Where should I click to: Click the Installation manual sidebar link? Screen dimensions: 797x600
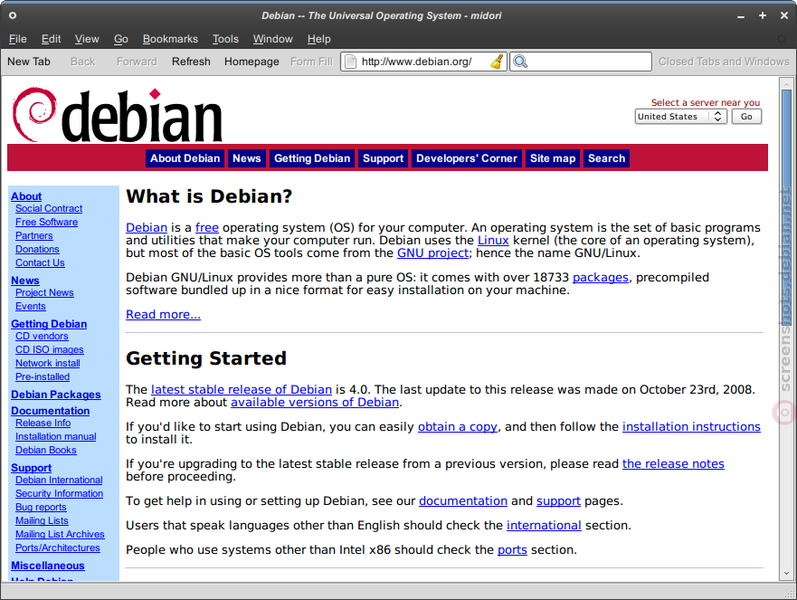[x=56, y=437]
